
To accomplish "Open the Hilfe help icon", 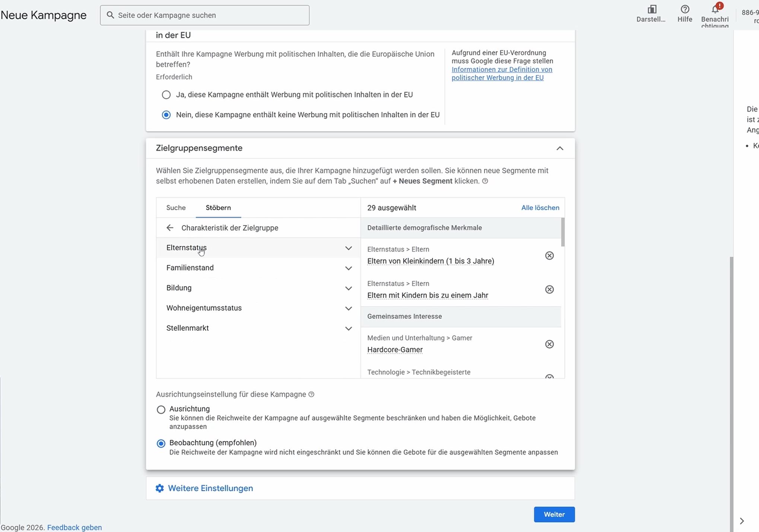I will pyautogui.click(x=685, y=9).
